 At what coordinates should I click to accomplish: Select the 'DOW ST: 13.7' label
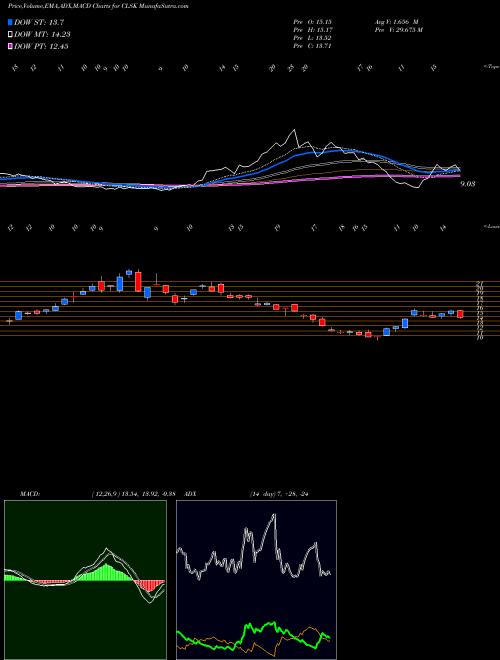coord(39,22)
